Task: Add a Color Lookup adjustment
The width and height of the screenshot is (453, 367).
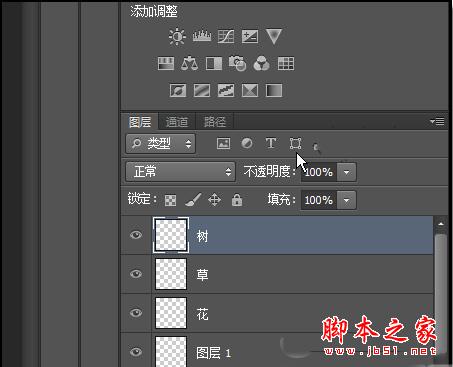Action: [286, 63]
